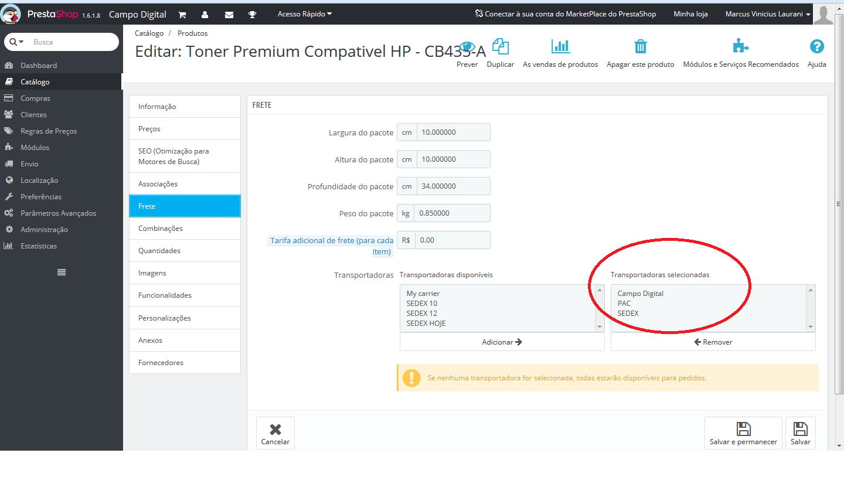Click the Peso do pacote field
Viewport: 844px width, 504px height.
point(452,213)
